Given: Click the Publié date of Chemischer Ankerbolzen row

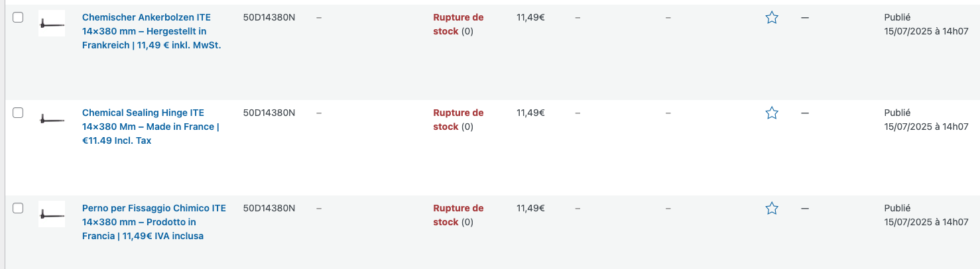Looking at the screenshot, I should (926, 25).
